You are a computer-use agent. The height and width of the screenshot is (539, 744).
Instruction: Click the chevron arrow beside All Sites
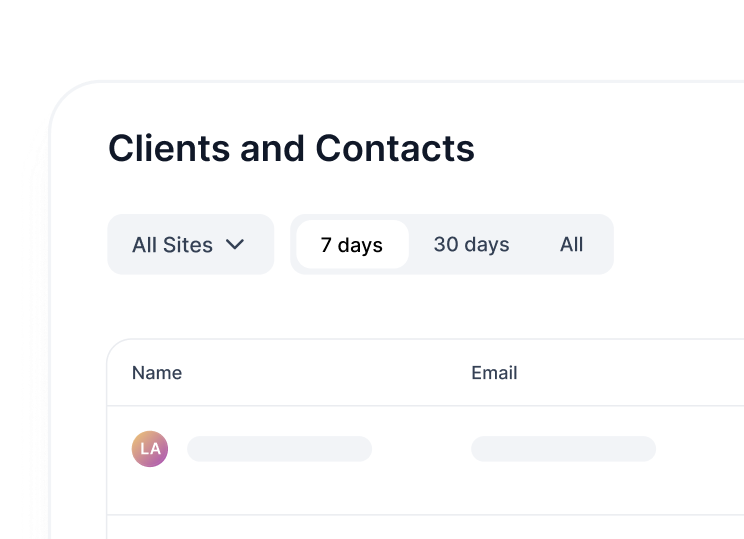[236, 244]
